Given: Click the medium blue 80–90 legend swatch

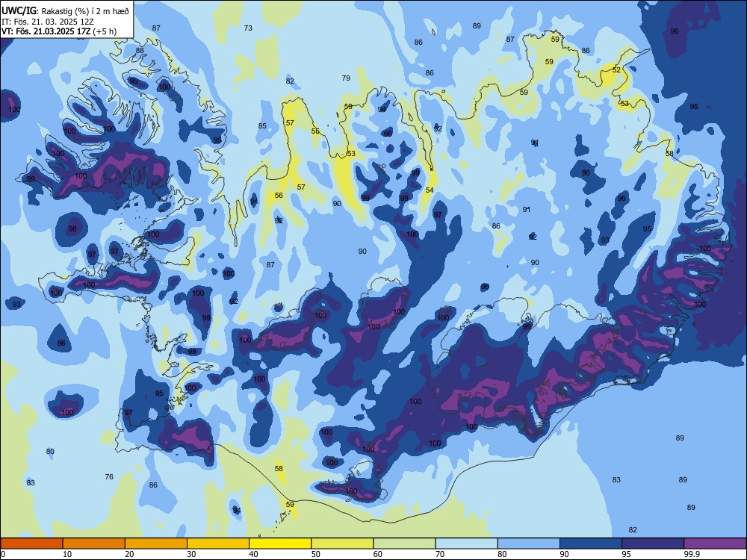Looking at the screenshot, I should click(529, 544).
